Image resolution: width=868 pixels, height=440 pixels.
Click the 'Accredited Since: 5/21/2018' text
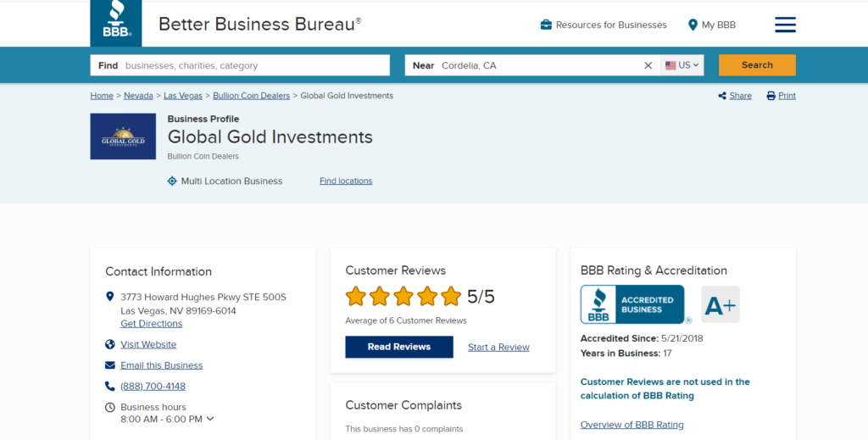click(x=642, y=338)
